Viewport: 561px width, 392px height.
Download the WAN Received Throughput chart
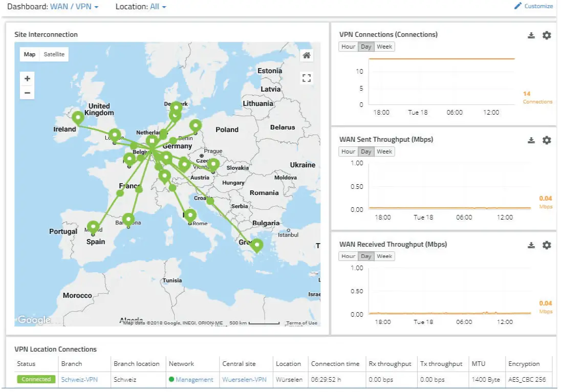[531, 245]
